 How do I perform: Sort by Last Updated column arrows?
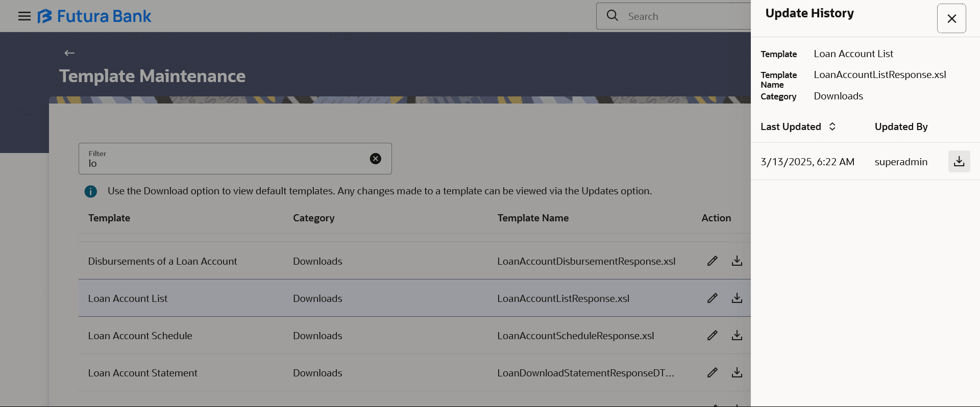pyautogui.click(x=832, y=126)
